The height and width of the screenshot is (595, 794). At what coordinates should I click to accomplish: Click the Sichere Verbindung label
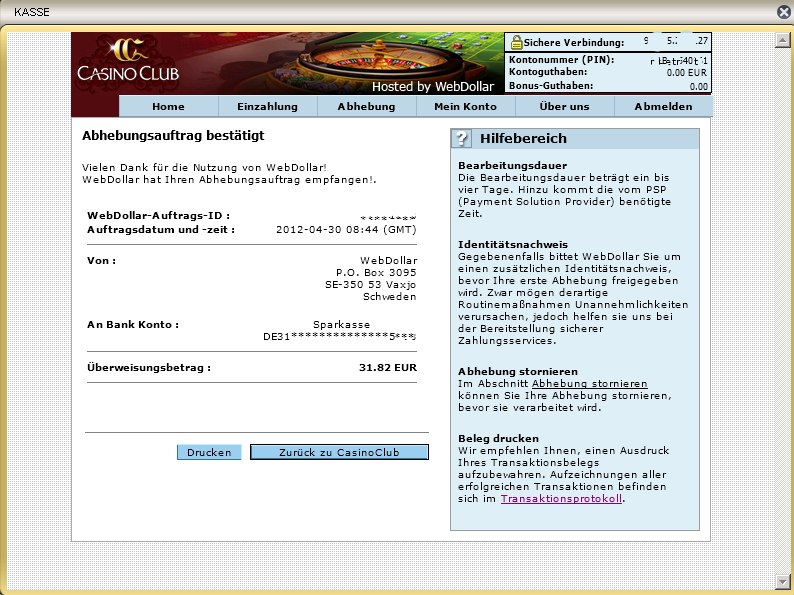(x=574, y=43)
